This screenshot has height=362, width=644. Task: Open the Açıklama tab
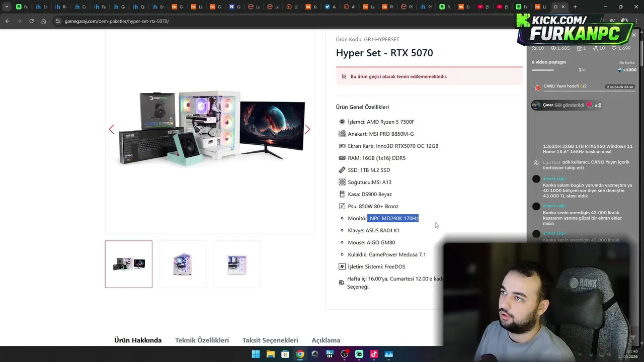(x=326, y=340)
